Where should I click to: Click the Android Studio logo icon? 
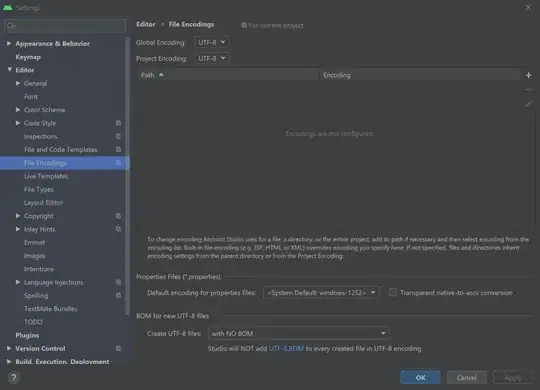(x=8, y=7)
